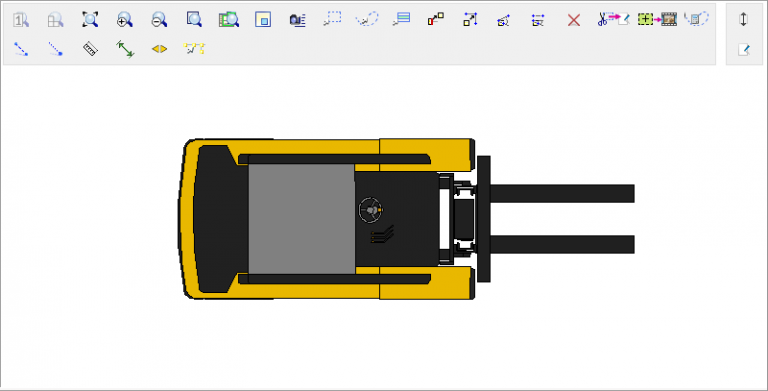This screenshot has width=768, height=391.
Task: Choose the dashed lasso selection tool
Action: click(x=367, y=19)
